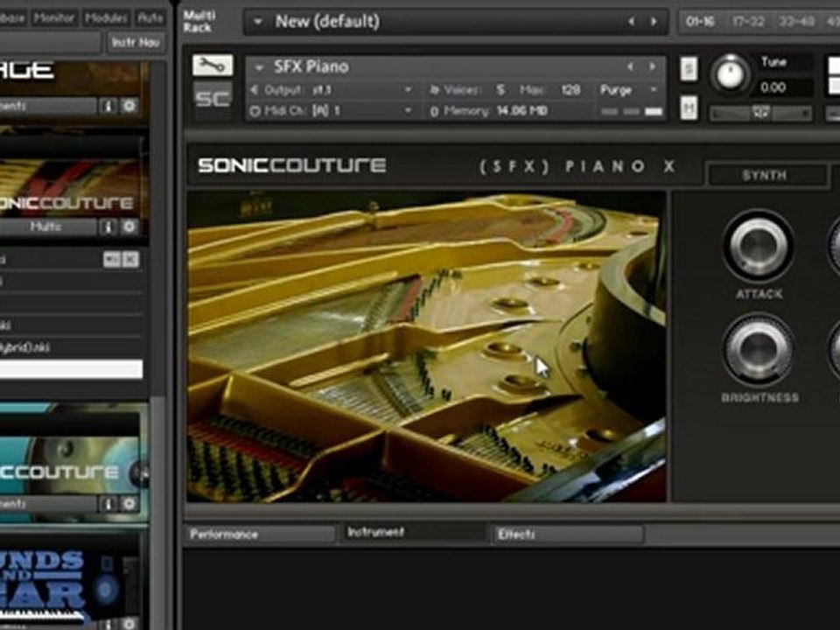The height and width of the screenshot is (630, 840).
Task: Open gear settings on teal SonicCouture library
Action: tap(129, 504)
